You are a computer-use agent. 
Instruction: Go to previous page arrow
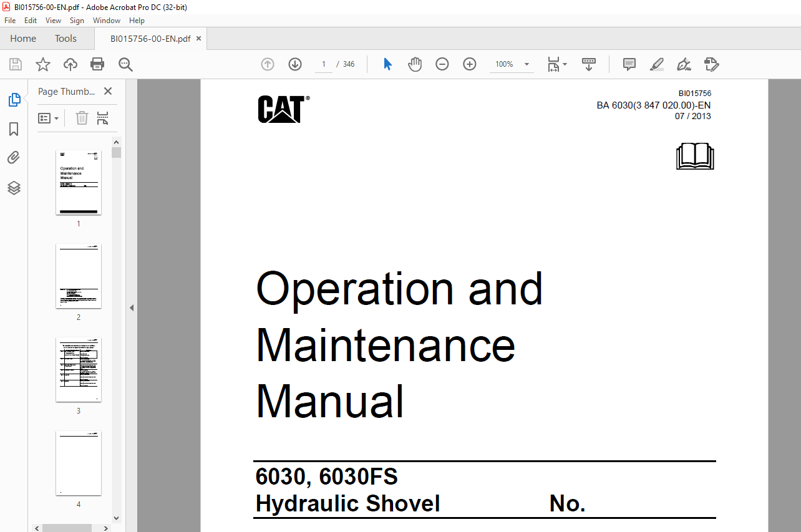(x=268, y=64)
